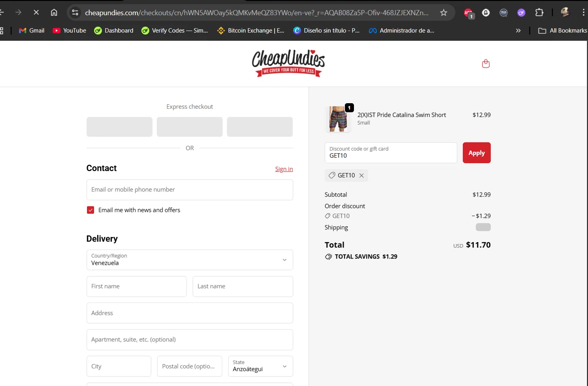Click the 2(X)IST swim short thumbnail
The image size is (588, 386).
coord(338,119)
